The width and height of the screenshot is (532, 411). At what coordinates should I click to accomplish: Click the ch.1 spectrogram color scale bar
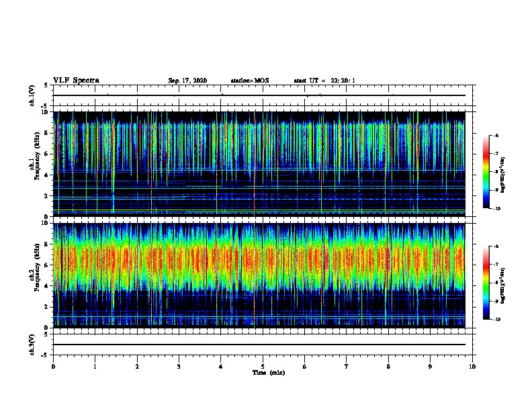(486, 172)
